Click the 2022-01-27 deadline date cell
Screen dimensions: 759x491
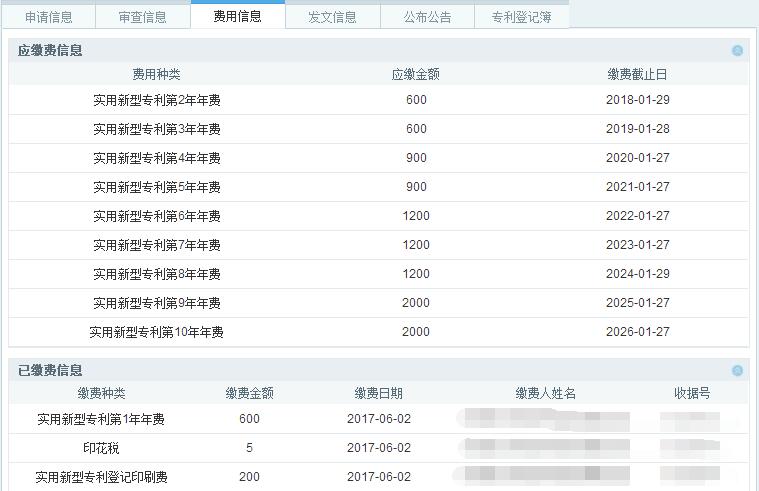click(637, 216)
